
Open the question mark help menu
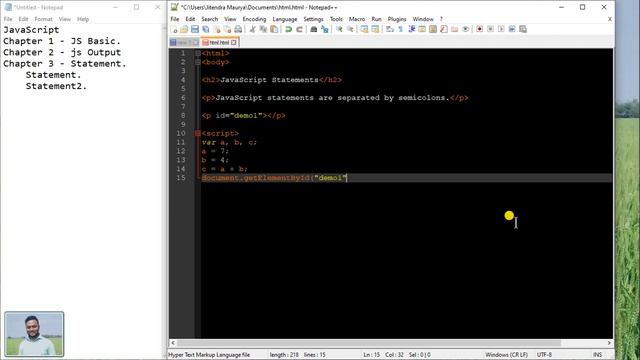click(x=441, y=19)
